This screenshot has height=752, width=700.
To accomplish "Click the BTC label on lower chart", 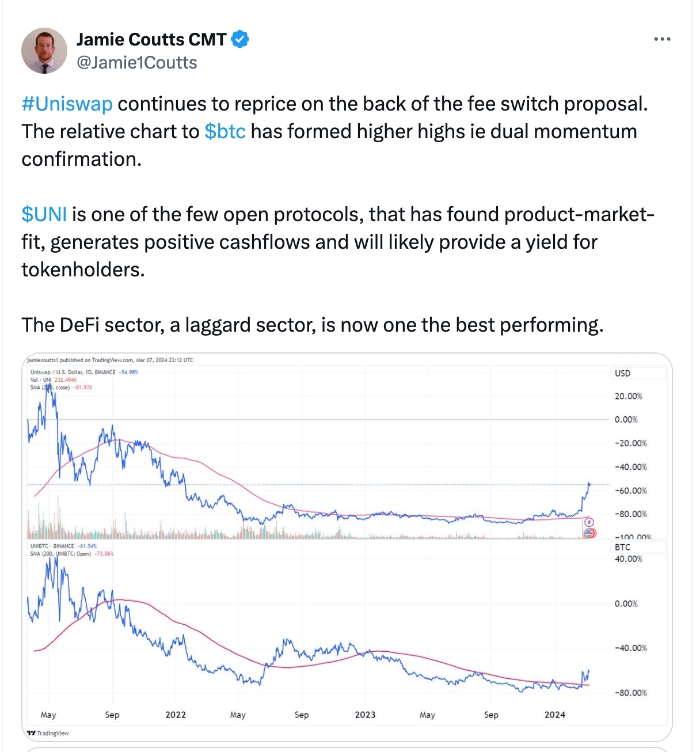I will (622, 547).
